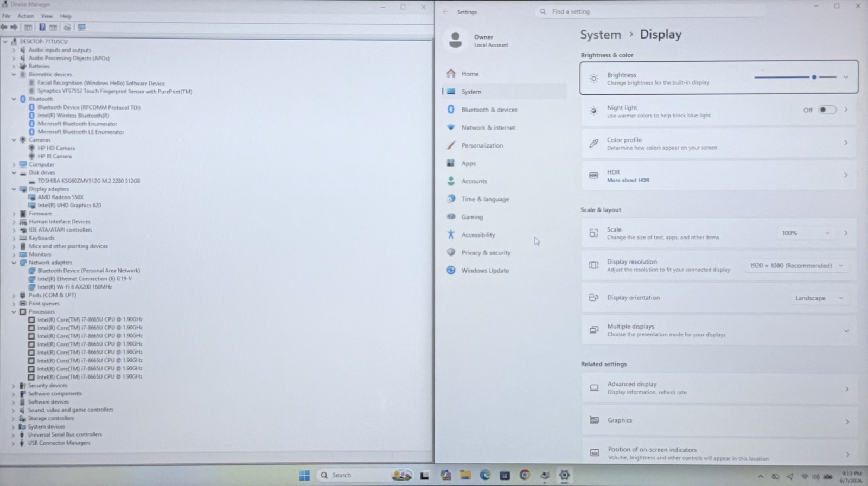The height and width of the screenshot is (486, 868).
Task: Collapse the Display adapters node
Action: coord(14,189)
